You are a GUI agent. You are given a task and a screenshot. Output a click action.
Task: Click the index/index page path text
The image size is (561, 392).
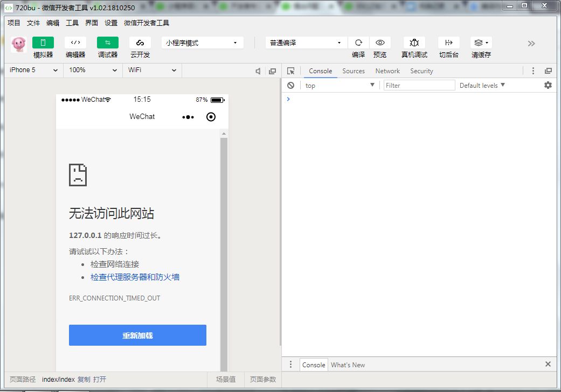58,379
